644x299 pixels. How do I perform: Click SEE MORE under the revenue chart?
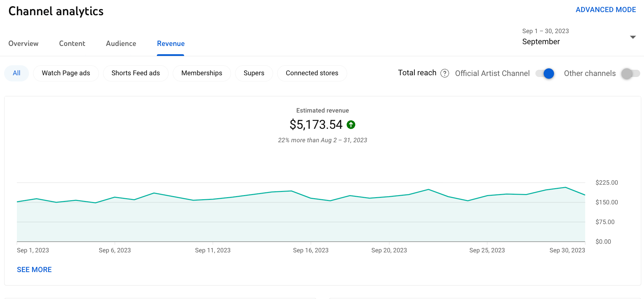[x=34, y=270]
